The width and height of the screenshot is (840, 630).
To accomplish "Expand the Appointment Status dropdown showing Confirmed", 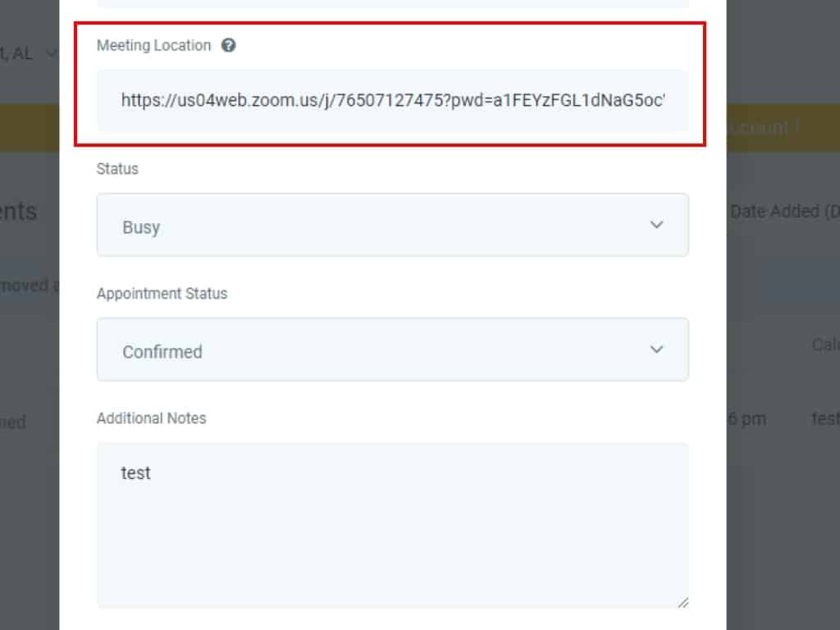I will tap(392, 350).
